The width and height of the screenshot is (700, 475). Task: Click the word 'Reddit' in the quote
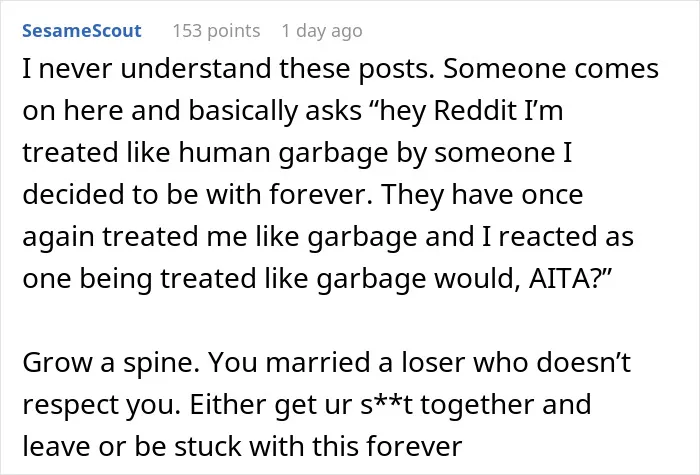click(x=475, y=110)
